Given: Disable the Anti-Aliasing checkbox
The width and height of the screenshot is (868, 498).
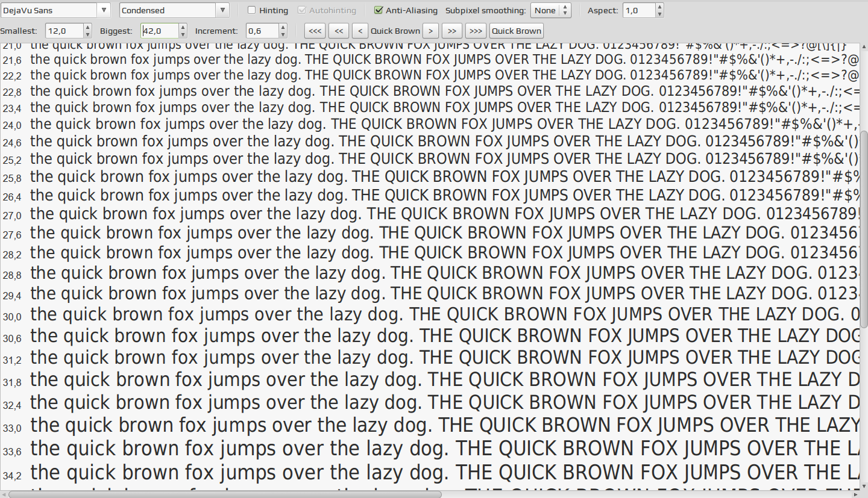Looking at the screenshot, I should pyautogui.click(x=379, y=10).
